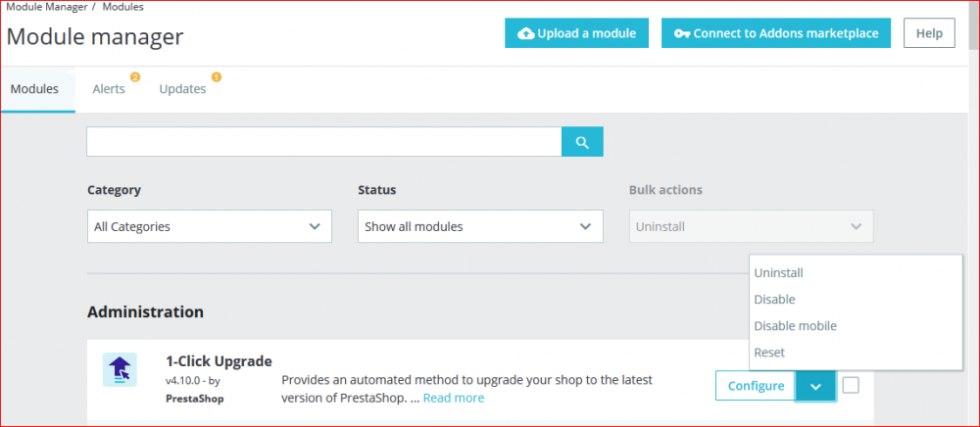This screenshot has width=980, height=427.
Task: Open the Help button
Action: (x=929, y=33)
